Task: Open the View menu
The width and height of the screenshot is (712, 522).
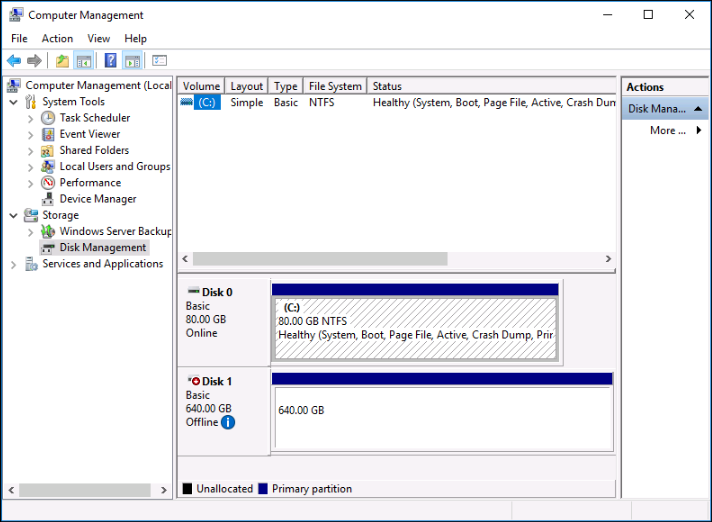Action: click(99, 39)
